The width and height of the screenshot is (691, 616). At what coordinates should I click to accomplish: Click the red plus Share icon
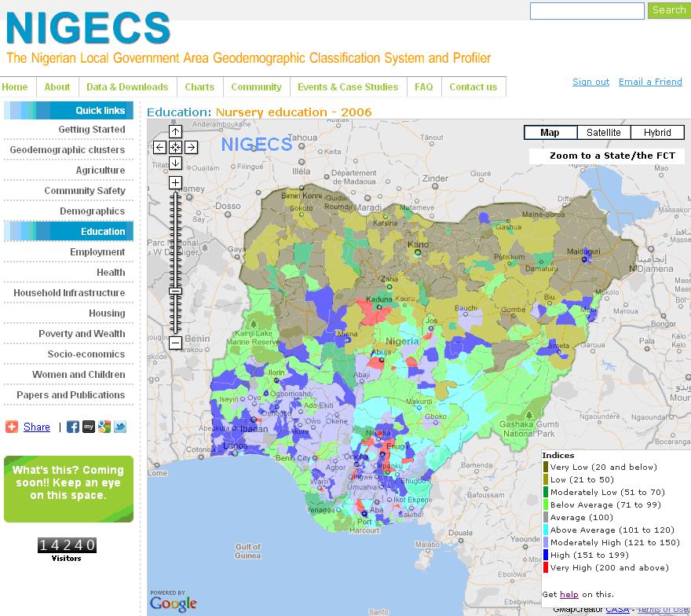point(12,427)
